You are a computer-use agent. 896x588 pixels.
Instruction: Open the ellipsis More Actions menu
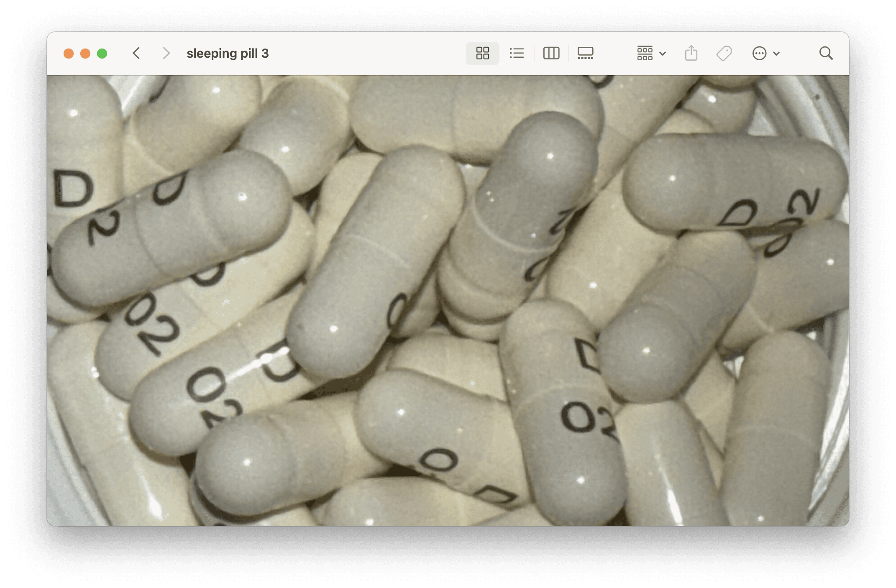coord(759,54)
